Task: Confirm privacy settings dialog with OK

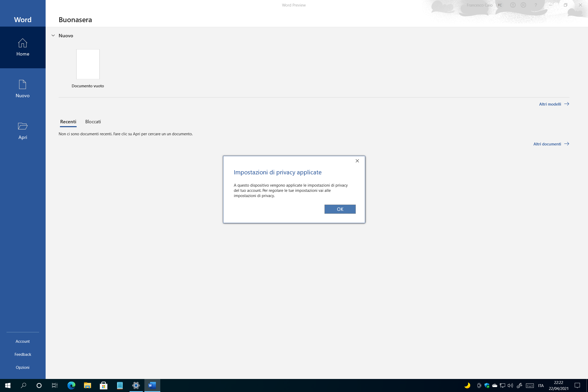Action: click(340, 209)
